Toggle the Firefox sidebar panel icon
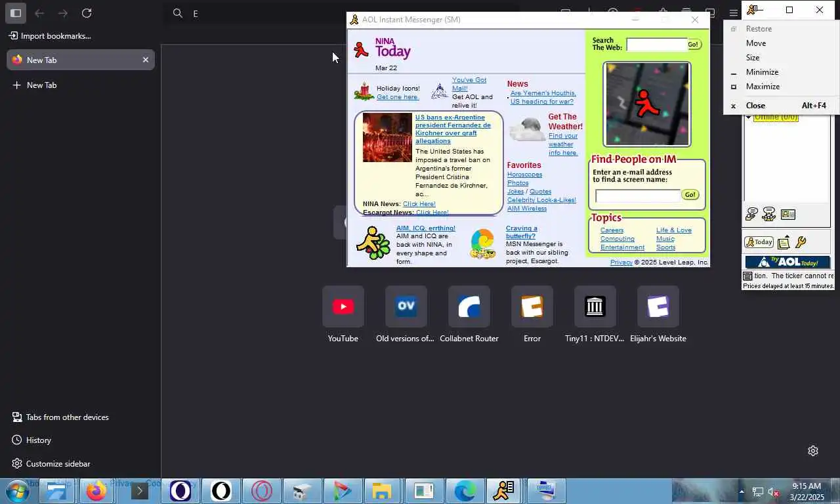This screenshot has height=504, width=840. pos(16,12)
